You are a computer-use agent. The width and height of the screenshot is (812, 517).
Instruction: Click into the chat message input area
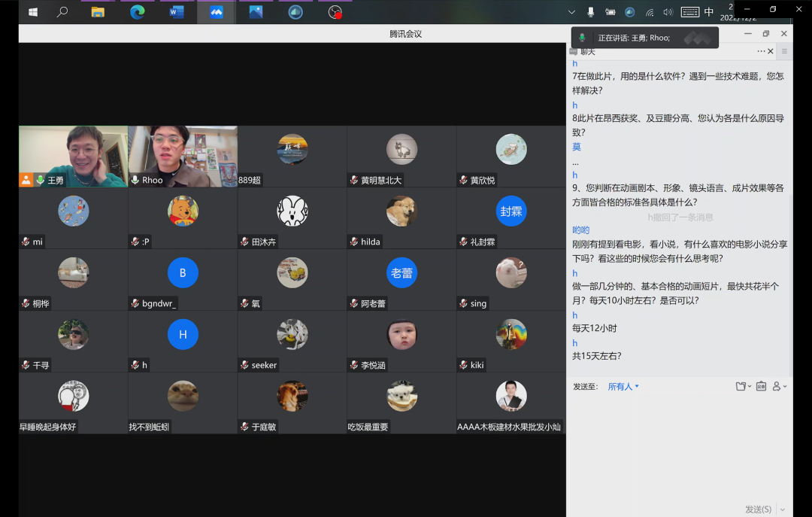click(680, 449)
